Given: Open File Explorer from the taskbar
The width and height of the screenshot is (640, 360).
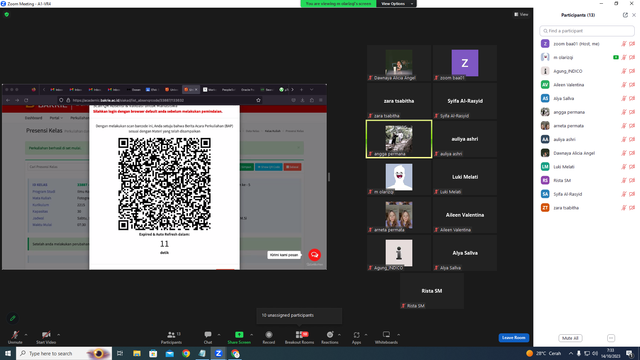Looking at the screenshot, I should [x=137, y=353].
